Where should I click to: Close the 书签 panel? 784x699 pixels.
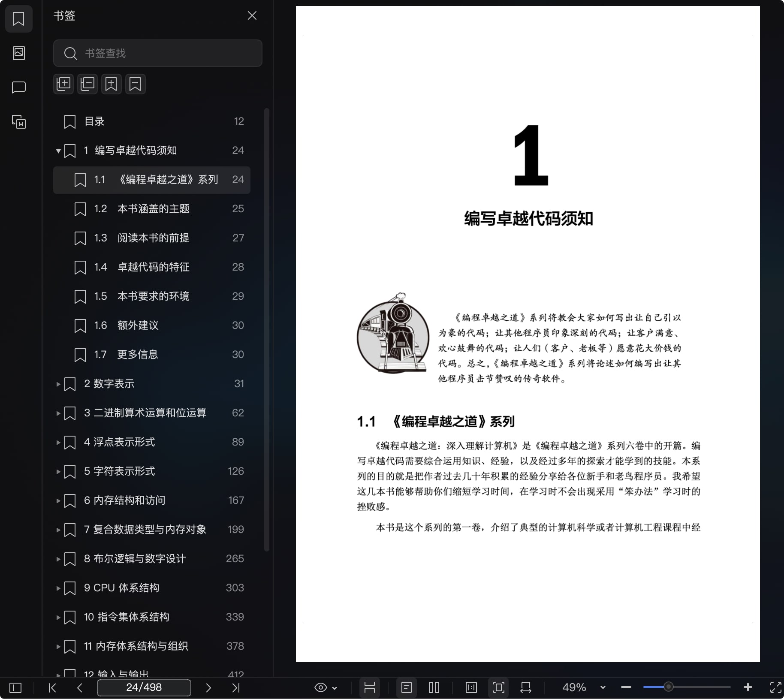tap(252, 16)
